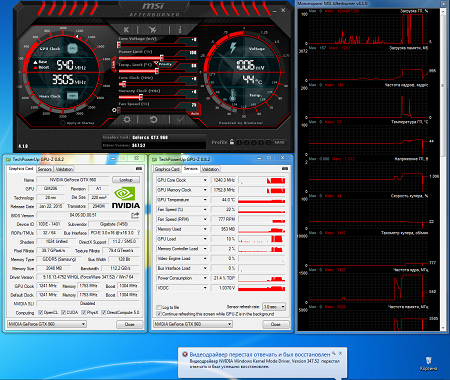Viewport: 450px width, 380px height.
Task: Click screenshot camera icon in GPU-Z Sensors window
Action: pyautogui.click(x=285, y=169)
